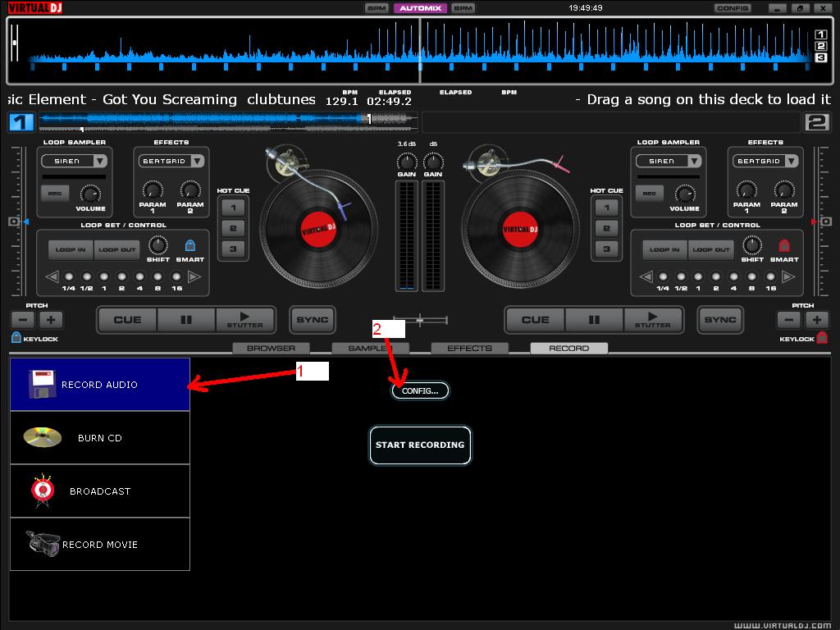Click the left deck turntable platter
This screenshot has width=840, height=630.
tap(319, 230)
